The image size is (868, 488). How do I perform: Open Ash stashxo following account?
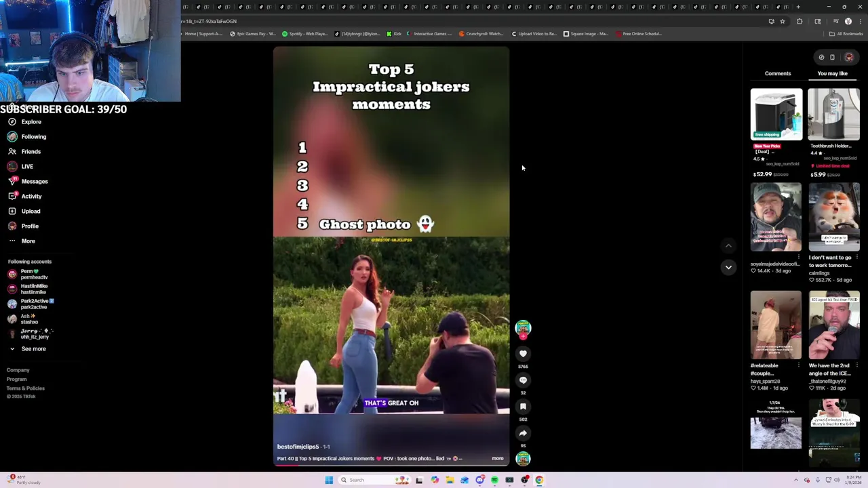[x=24, y=319]
